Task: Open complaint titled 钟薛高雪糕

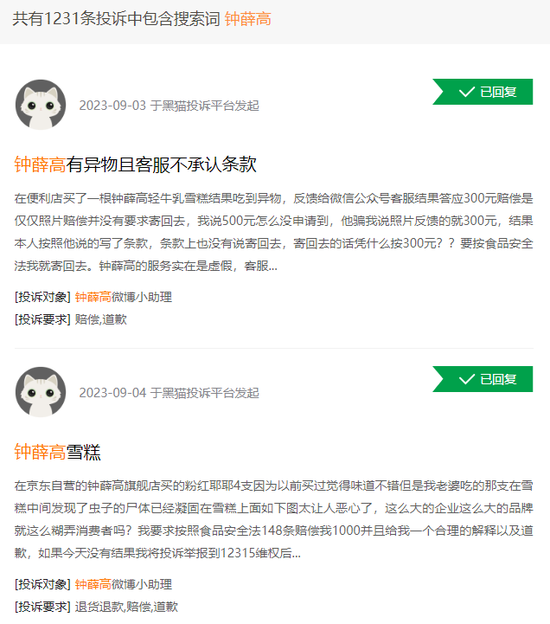Action: tap(58, 452)
